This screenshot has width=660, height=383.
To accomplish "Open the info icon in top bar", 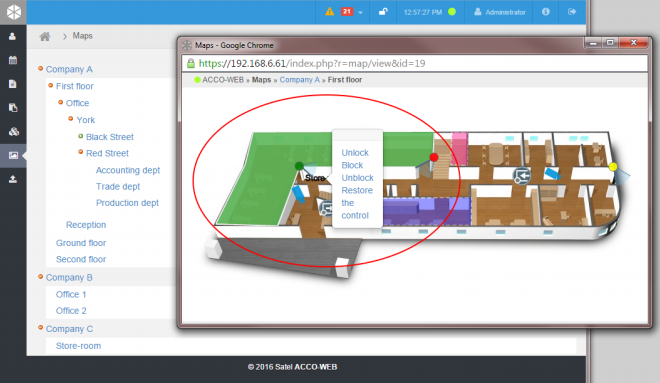I will 546,12.
